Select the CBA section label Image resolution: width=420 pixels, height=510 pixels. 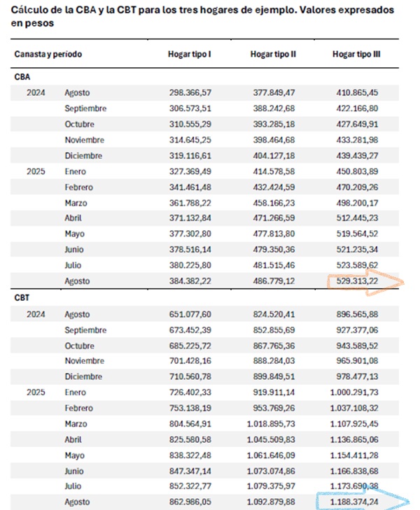(22, 77)
